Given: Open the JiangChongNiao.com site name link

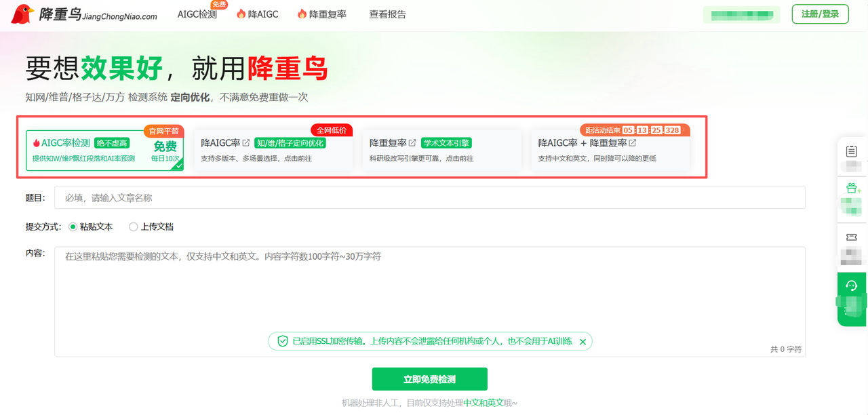Looking at the screenshot, I should [119, 16].
